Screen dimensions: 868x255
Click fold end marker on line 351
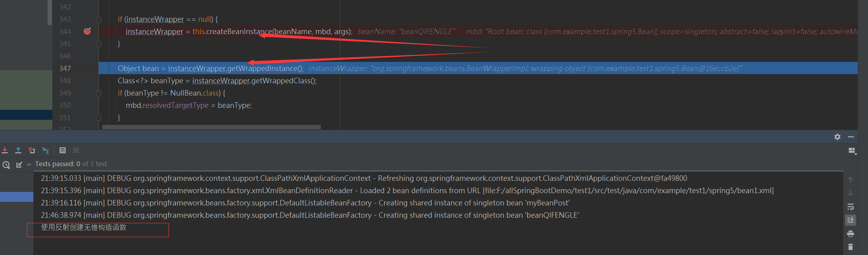pyautogui.click(x=98, y=118)
